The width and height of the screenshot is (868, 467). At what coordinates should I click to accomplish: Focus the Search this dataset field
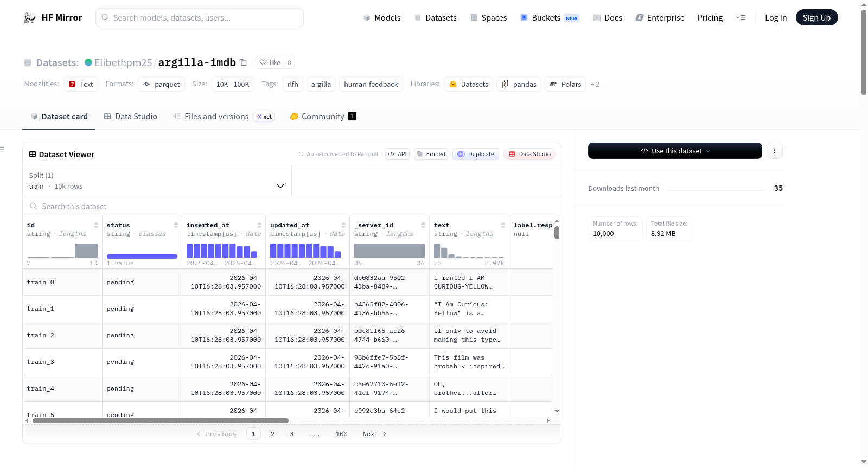point(292,207)
